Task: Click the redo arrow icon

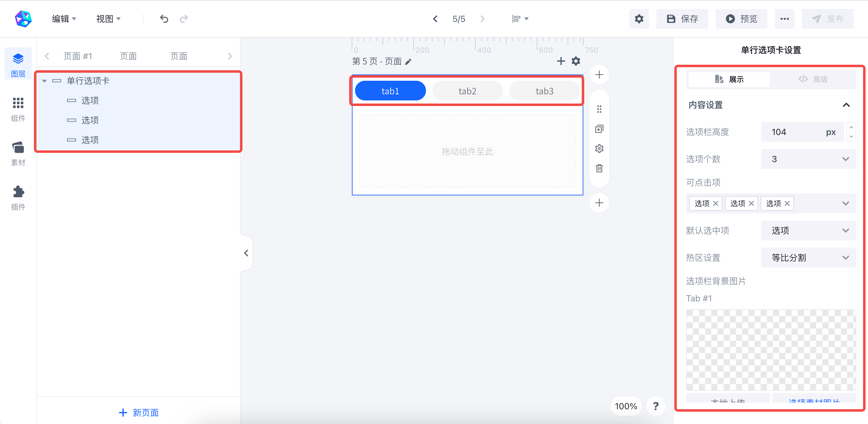Action: click(x=184, y=19)
